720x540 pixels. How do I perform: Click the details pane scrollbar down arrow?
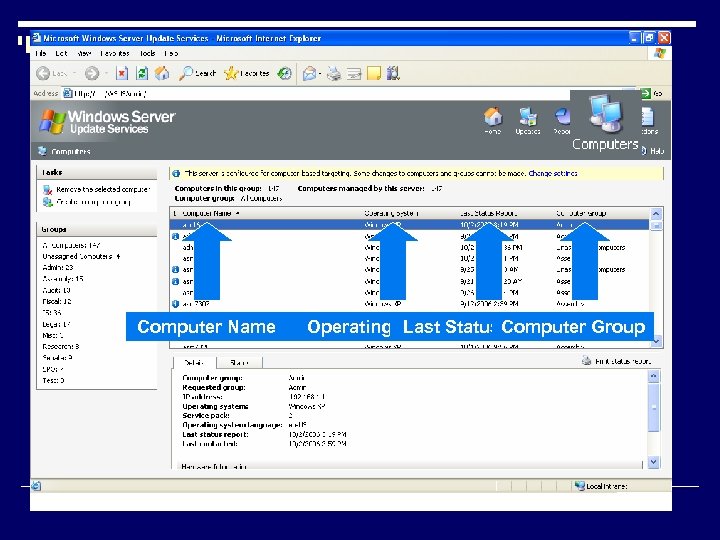coord(653,462)
